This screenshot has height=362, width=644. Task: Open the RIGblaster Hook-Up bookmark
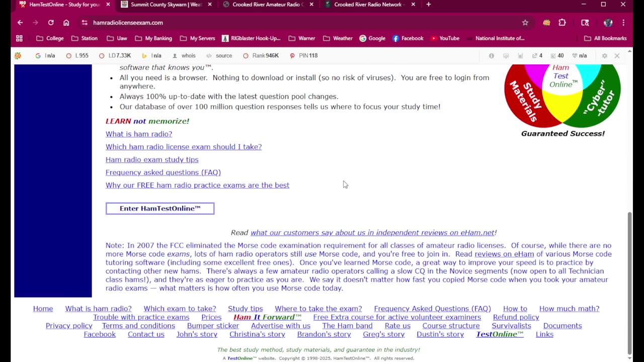click(251, 38)
